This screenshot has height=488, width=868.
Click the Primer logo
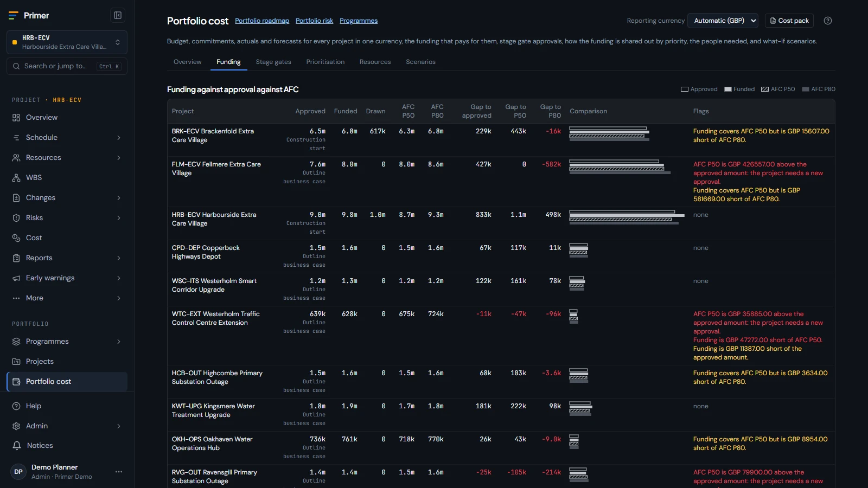pos(14,15)
